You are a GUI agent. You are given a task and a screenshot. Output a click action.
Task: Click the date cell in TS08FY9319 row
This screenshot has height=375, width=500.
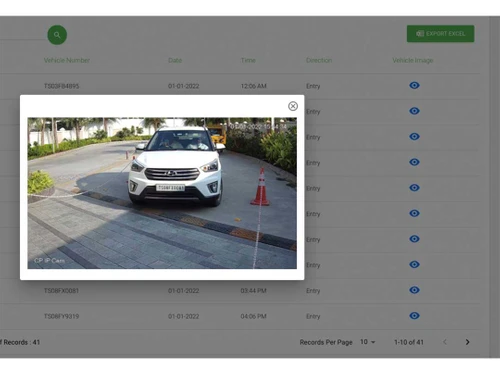point(183,316)
